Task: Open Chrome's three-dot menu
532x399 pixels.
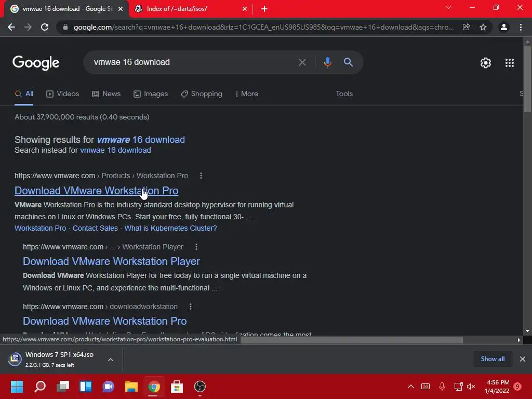Action: click(x=521, y=27)
